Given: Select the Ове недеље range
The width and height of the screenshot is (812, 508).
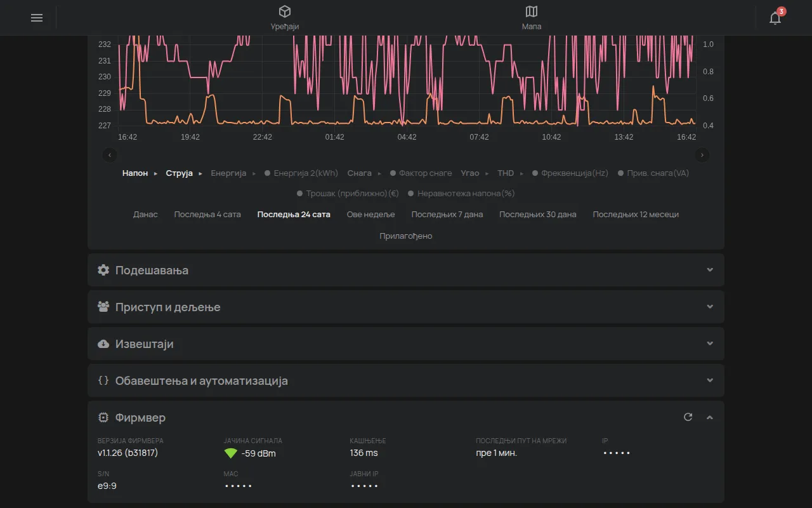Looking at the screenshot, I should point(371,215).
